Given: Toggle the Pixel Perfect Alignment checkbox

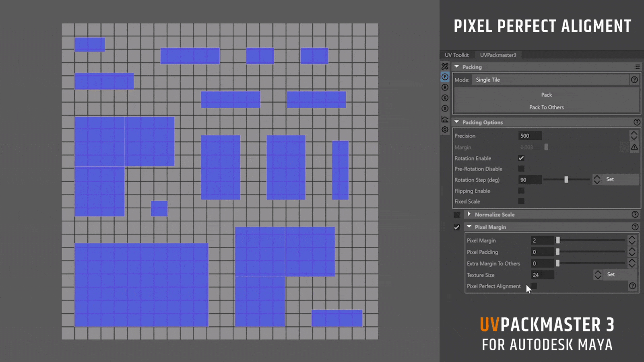Looking at the screenshot, I should pos(534,286).
